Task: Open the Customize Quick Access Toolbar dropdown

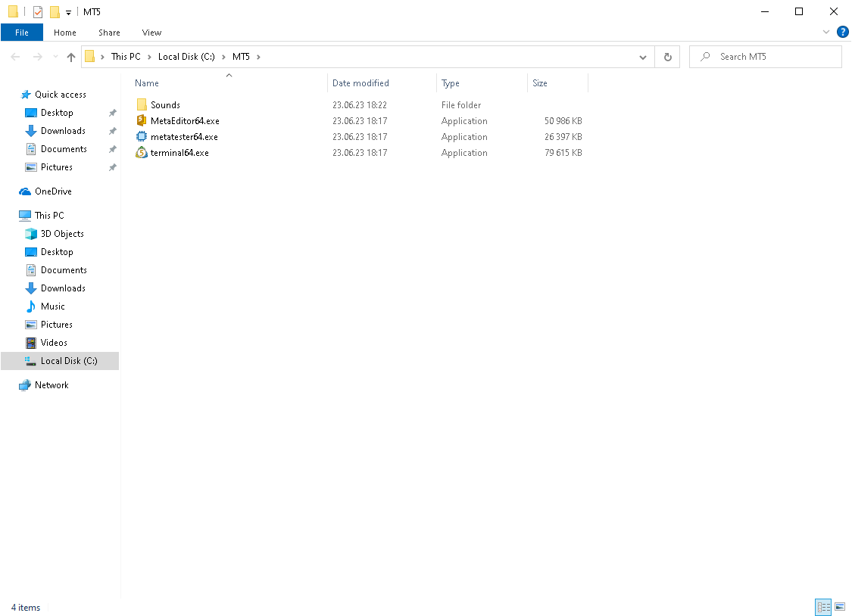Action: (x=68, y=12)
